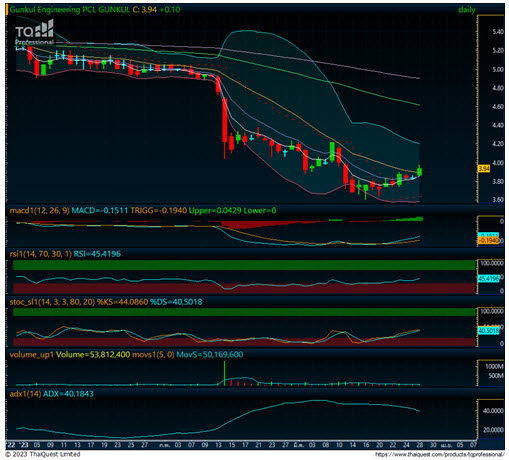Open the thaiquest.com tqprofessional link
Screen dimensions: 509x460
(439, 454)
